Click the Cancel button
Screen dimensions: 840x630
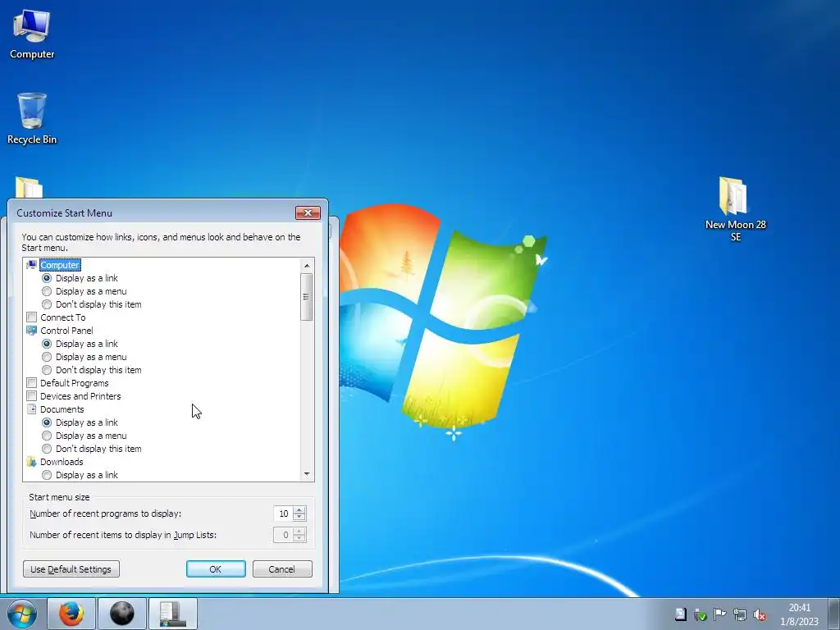(x=282, y=569)
